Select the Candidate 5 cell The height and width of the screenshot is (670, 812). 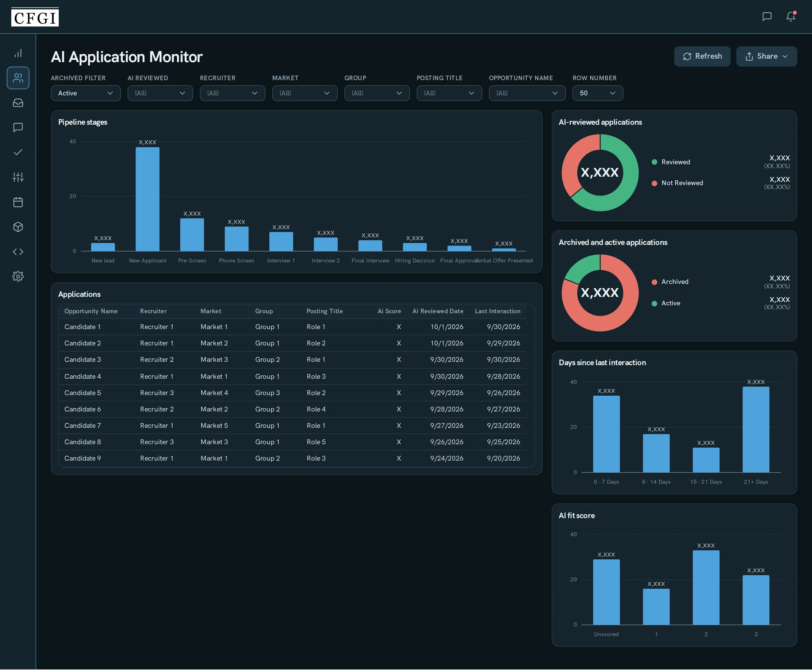tap(83, 393)
